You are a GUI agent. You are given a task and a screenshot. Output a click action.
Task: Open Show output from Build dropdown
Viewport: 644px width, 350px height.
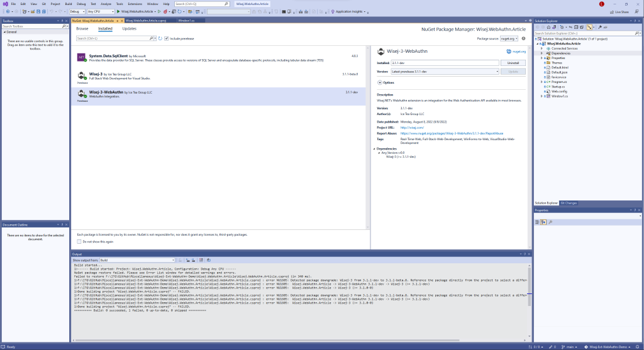[137, 260]
